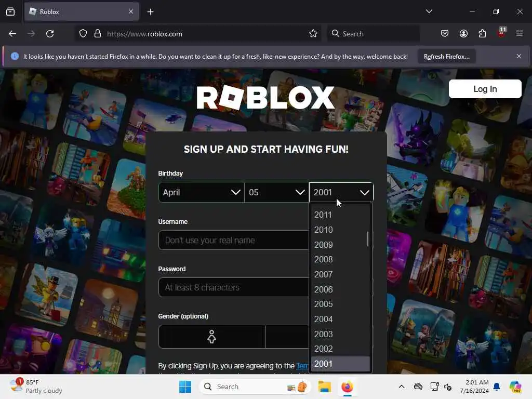Show hidden system tray icons
This screenshot has height=399, width=532.
(x=402, y=387)
